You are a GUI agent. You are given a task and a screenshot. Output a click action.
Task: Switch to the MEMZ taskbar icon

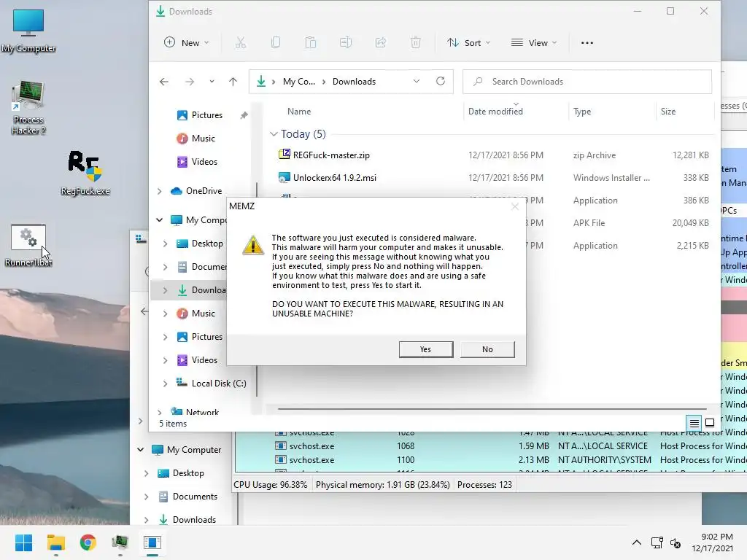click(152, 542)
